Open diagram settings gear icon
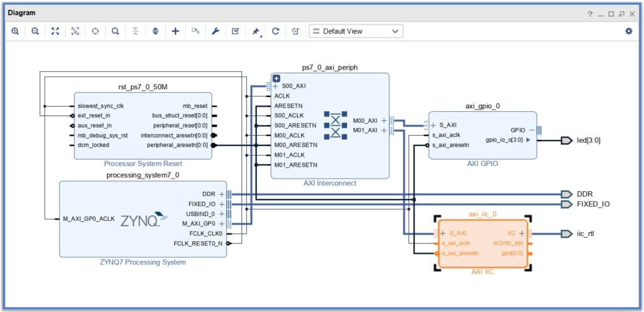 [629, 31]
